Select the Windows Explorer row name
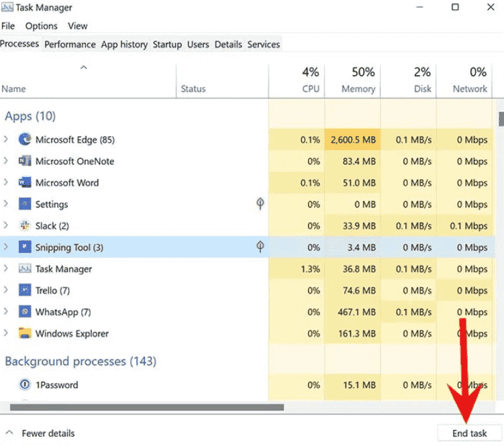Viewport: 504px width, 446px height. [72, 333]
